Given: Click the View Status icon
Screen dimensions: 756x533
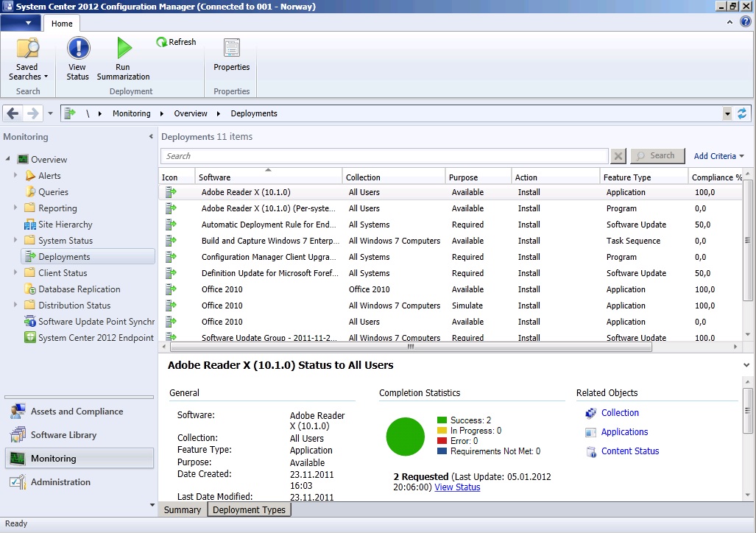Looking at the screenshot, I should point(77,48).
